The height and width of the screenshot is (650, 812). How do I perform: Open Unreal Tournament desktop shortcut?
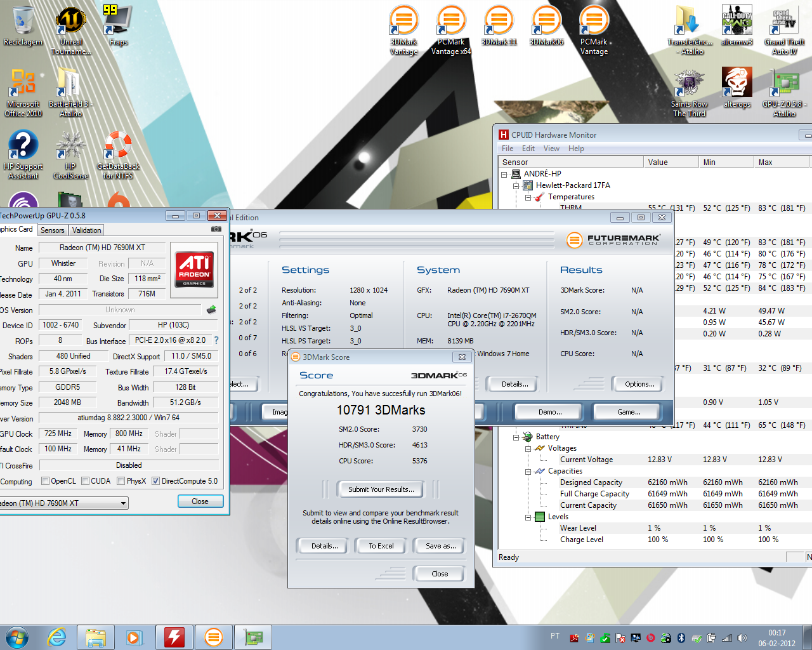(71, 30)
